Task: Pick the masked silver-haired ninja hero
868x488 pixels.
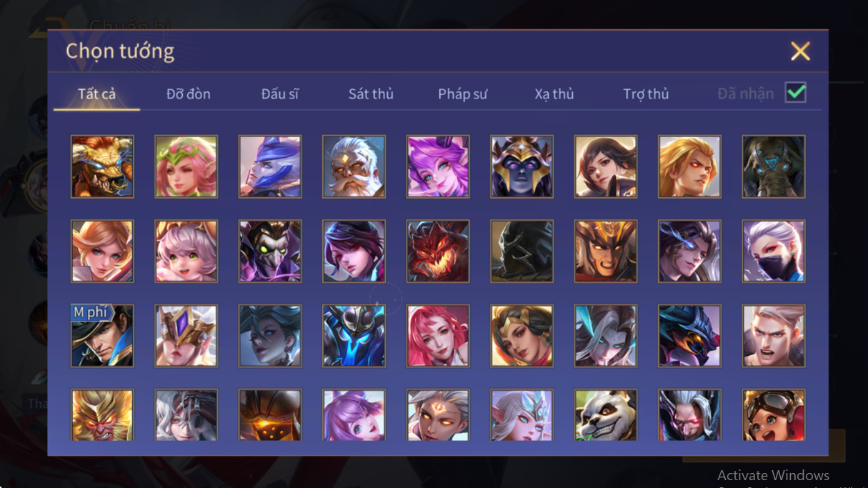Action: pos(774,251)
